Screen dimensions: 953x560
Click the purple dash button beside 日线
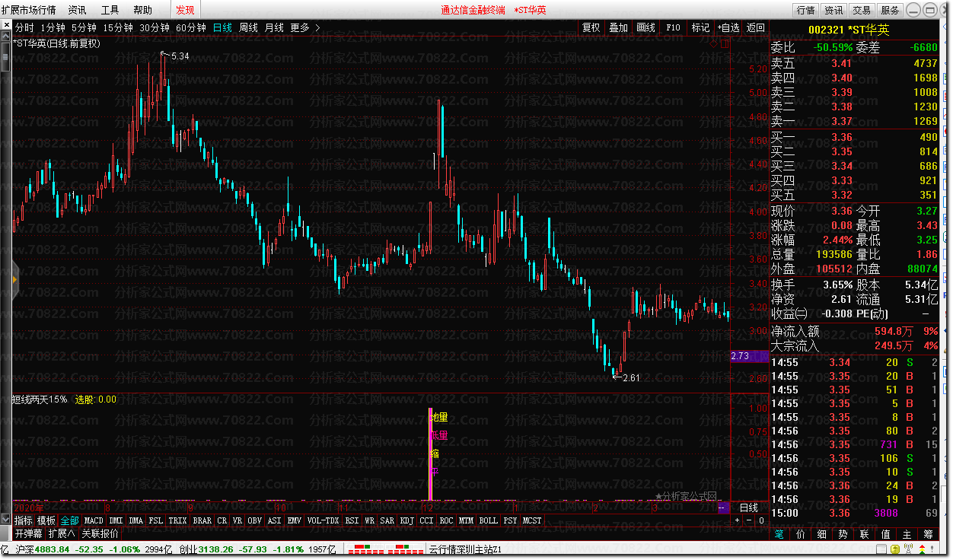[x=723, y=508]
